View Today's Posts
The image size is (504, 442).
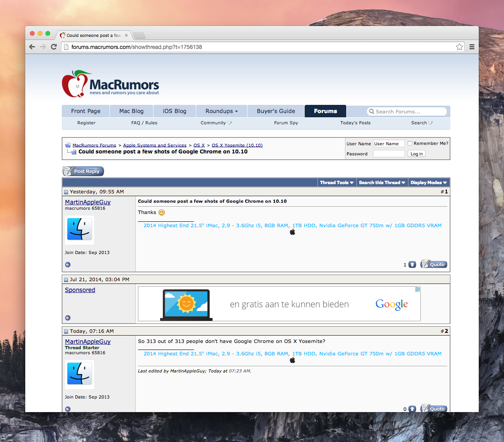point(355,123)
